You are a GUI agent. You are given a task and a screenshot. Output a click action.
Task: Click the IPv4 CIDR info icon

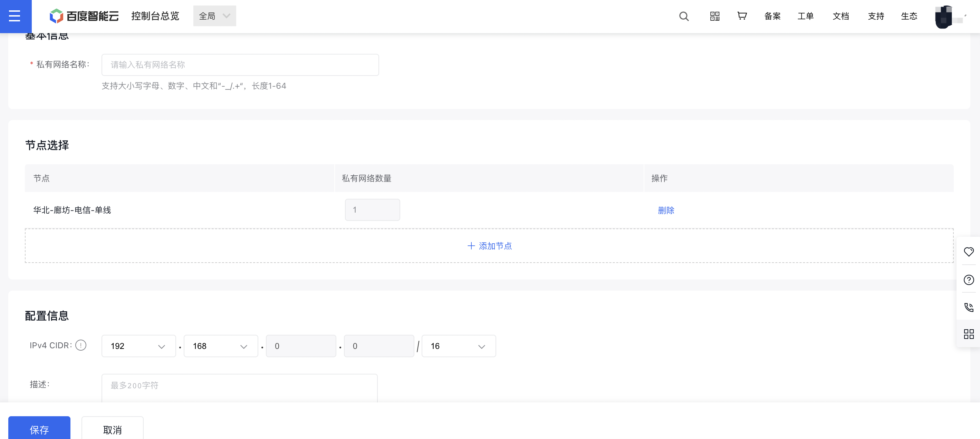pos(81,345)
